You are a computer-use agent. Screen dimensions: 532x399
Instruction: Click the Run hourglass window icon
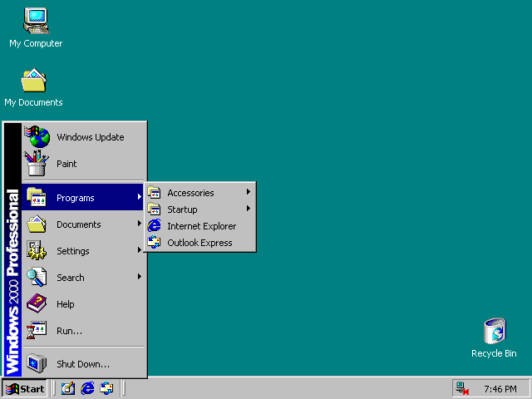(37, 330)
